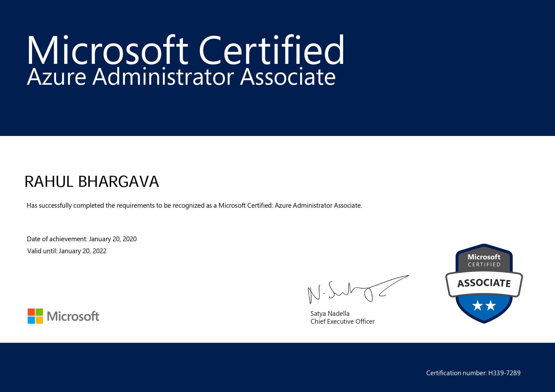555x392 pixels.
Task: Click the gray Microsoft wordmark beside logo
Action: pyautogui.click(x=73, y=316)
